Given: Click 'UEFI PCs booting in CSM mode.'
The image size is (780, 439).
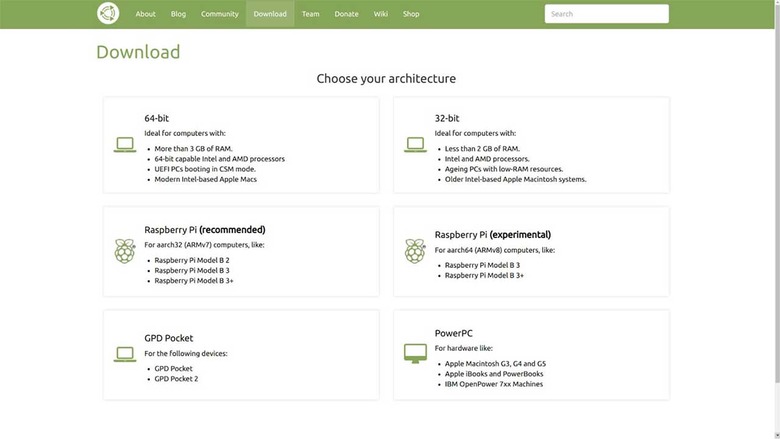Looking at the screenshot, I should click(x=205, y=169).
